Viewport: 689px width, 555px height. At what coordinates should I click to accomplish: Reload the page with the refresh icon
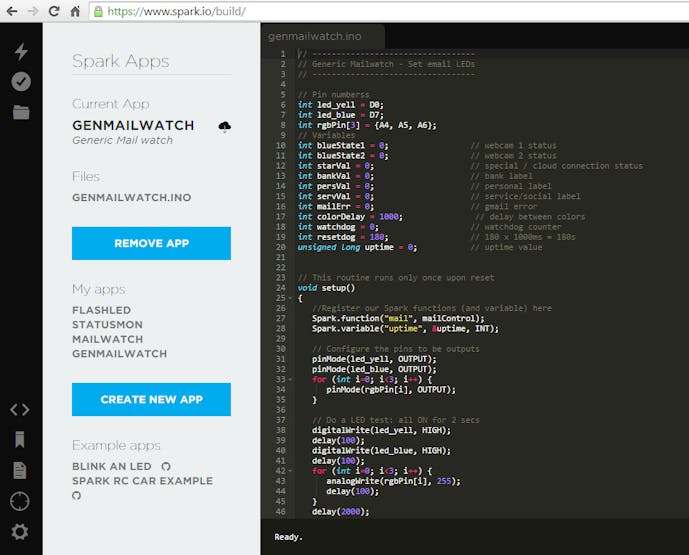tap(54, 11)
